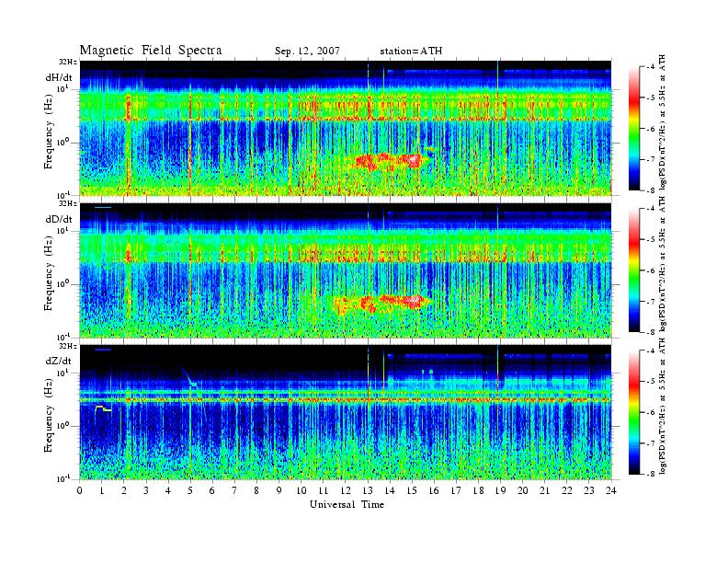
Task: Click the vertical log(PSD) scale title beside the dH/dt colorbar
Action: (x=662, y=122)
